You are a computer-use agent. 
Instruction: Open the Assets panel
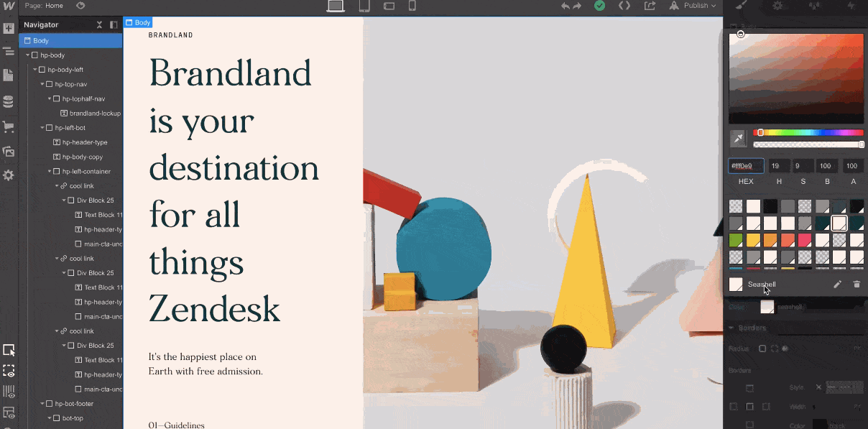(x=9, y=152)
